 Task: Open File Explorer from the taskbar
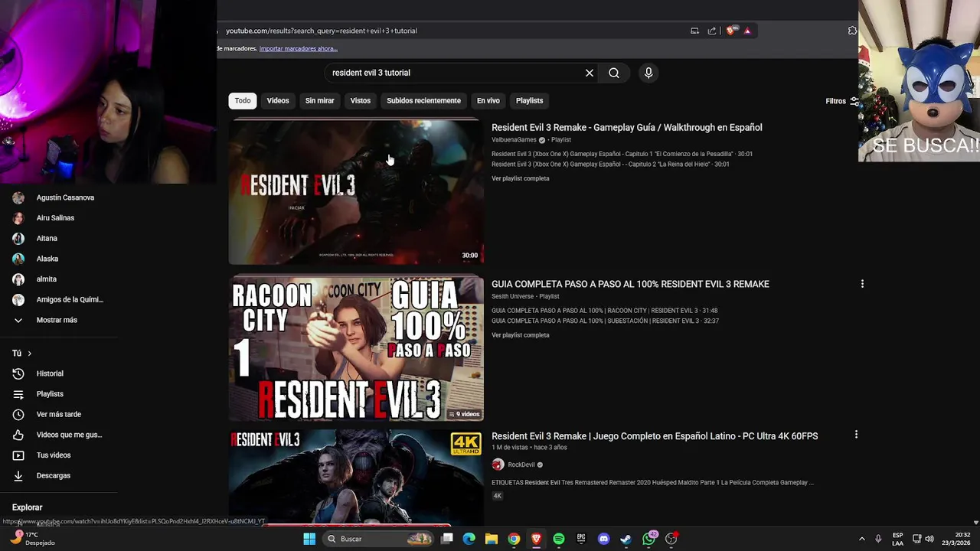(492, 539)
